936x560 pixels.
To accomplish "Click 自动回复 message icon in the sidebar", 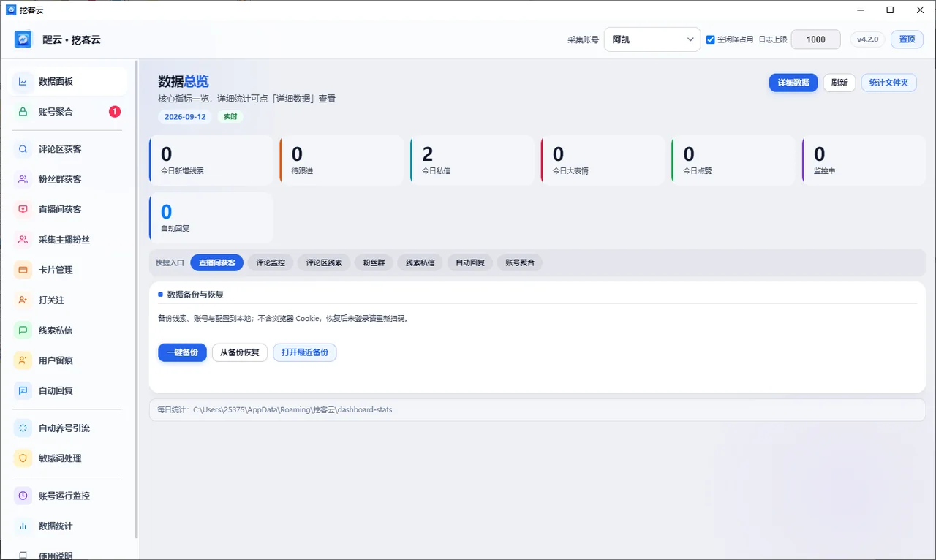I will (x=23, y=390).
